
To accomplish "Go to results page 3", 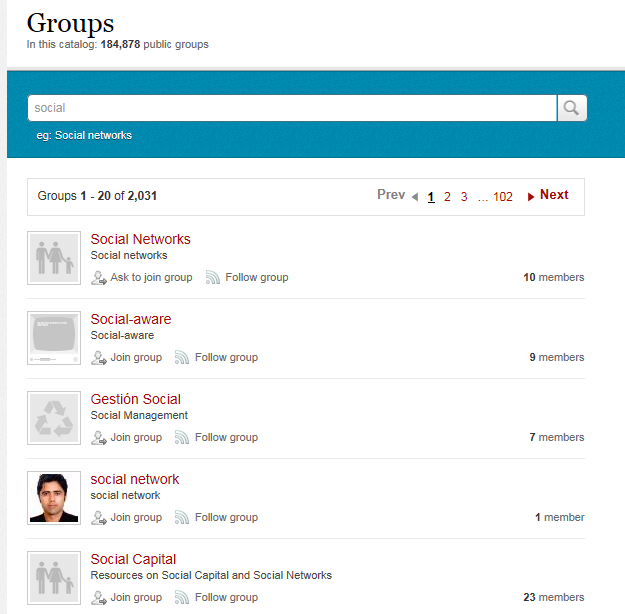I will pyautogui.click(x=464, y=197).
